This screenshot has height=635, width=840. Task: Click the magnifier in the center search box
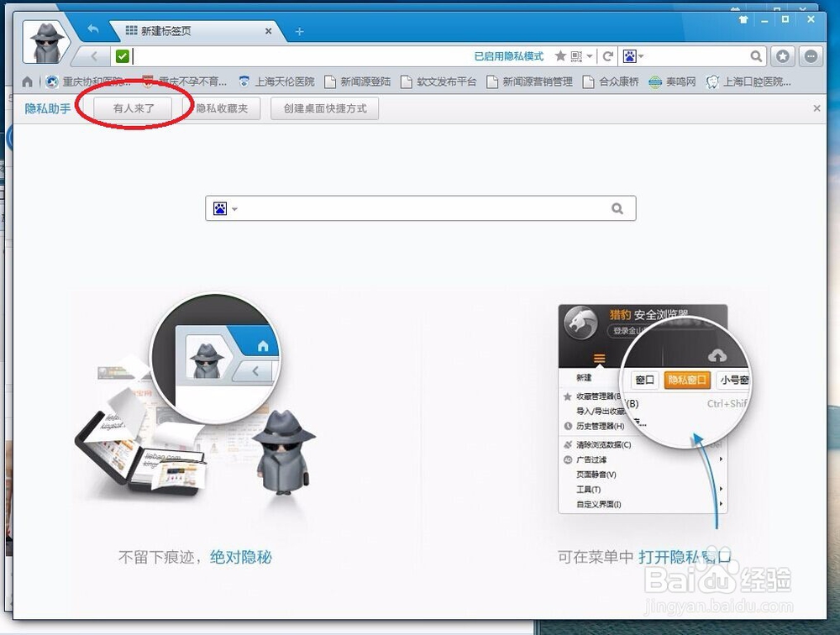[x=617, y=208]
